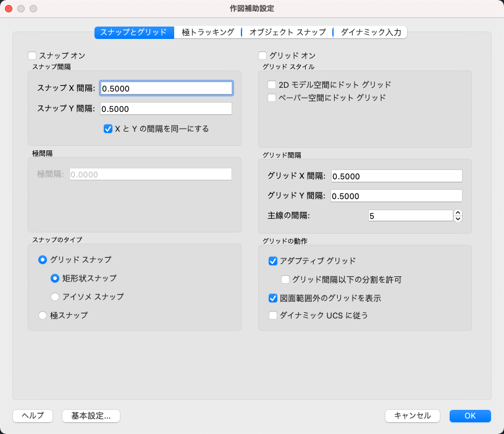The width and height of the screenshot is (504, 434).
Task: Select the 極スナップ radio button
Action: (43, 315)
